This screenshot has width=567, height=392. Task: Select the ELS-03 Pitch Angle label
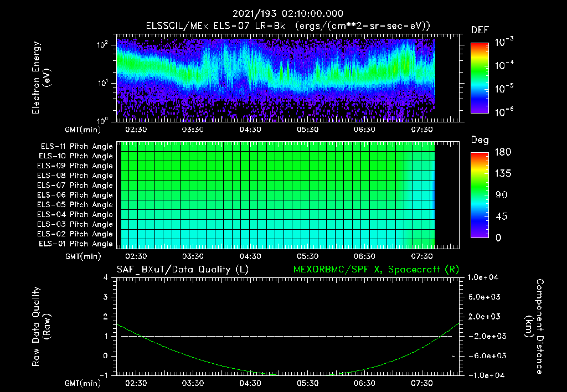click(x=75, y=224)
